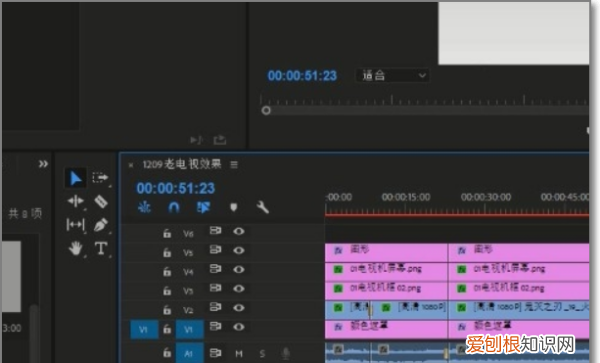Target track V2 label

(x=188, y=310)
